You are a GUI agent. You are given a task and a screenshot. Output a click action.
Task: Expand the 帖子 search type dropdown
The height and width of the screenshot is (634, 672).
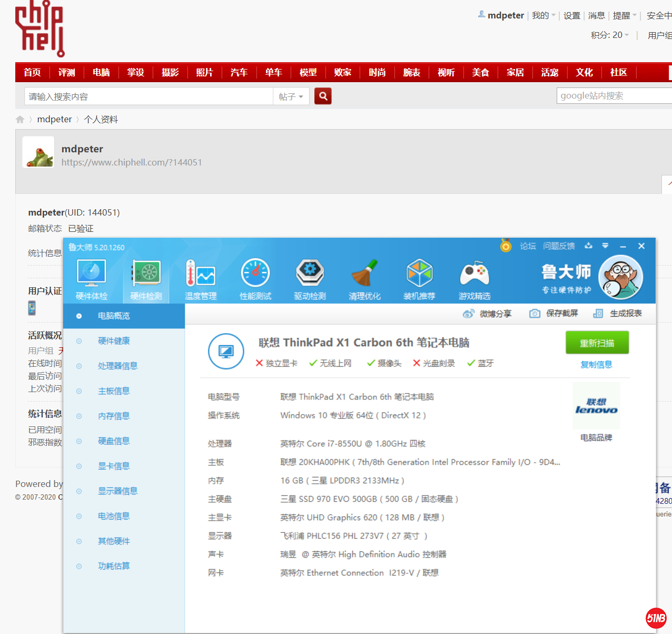pos(291,96)
